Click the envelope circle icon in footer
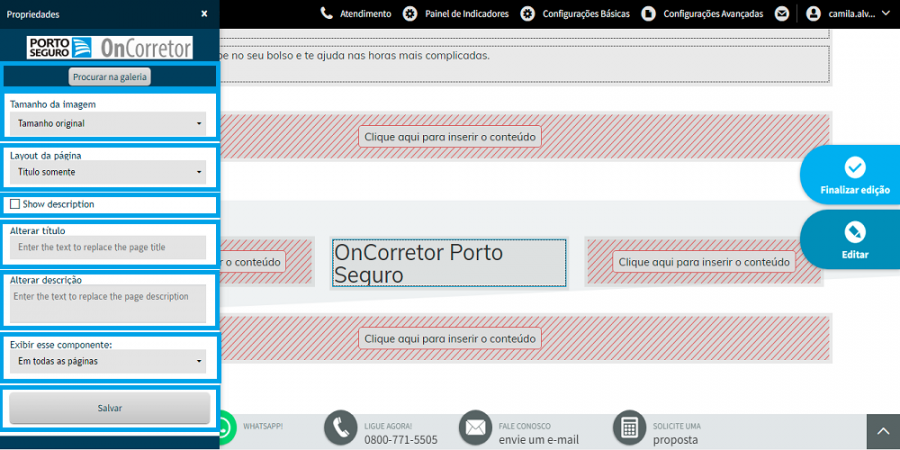Image resolution: width=900 pixels, height=450 pixels. click(x=475, y=428)
